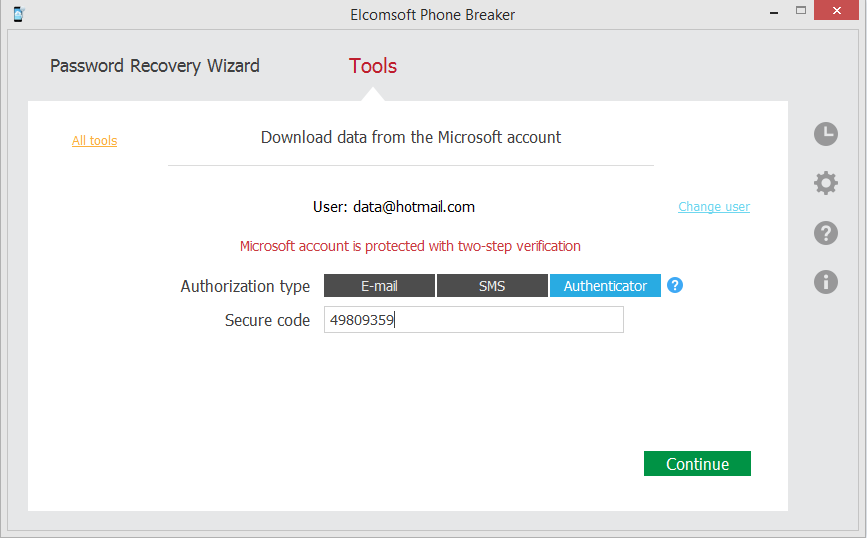
Task: Click the blue authorization type help icon
Action: (x=675, y=285)
